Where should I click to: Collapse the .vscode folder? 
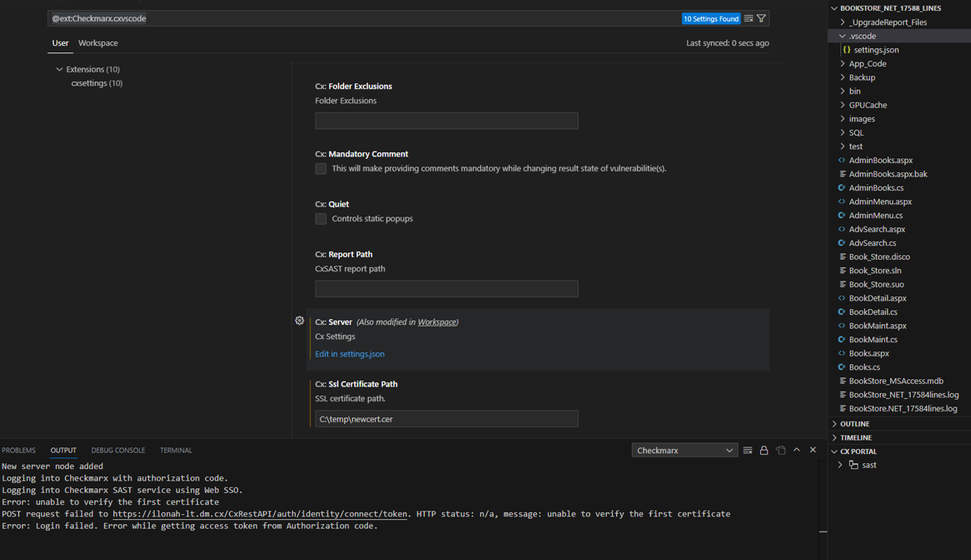pyautogui.click(x=843, y=36)
